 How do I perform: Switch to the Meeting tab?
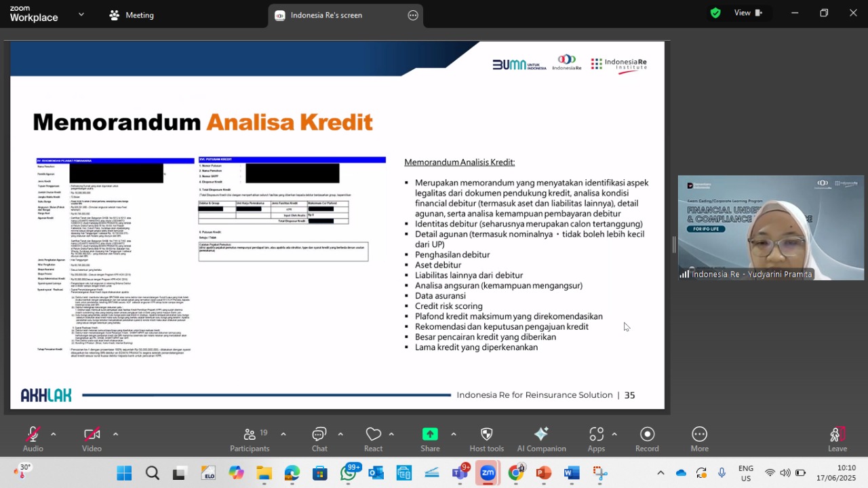[132, 15]
